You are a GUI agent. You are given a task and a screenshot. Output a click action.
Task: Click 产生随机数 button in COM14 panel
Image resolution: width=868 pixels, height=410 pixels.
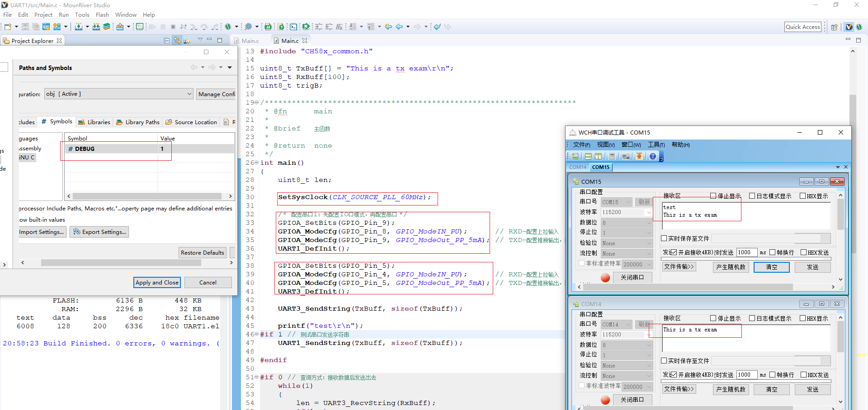[x=731, y=389]
